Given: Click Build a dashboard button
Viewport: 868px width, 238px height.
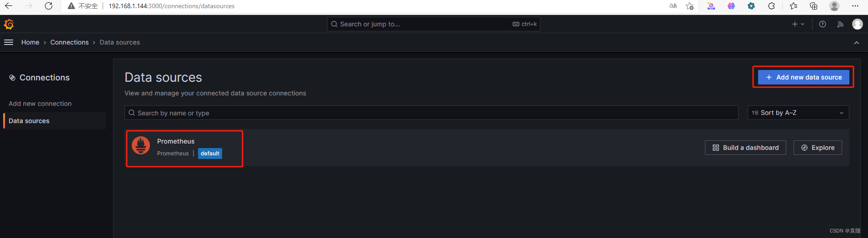Looking at the screenshot, I should [x=745, y=148].
